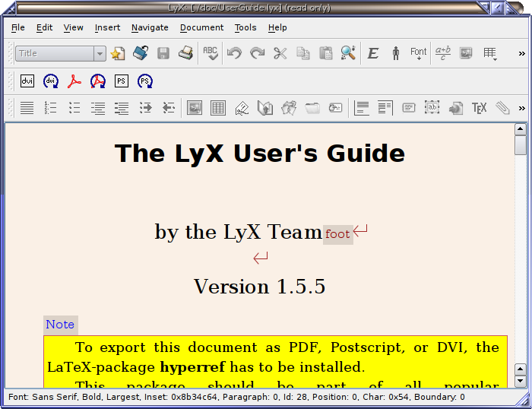
Task: Insert TeX code icon
Action: (479, 108)
